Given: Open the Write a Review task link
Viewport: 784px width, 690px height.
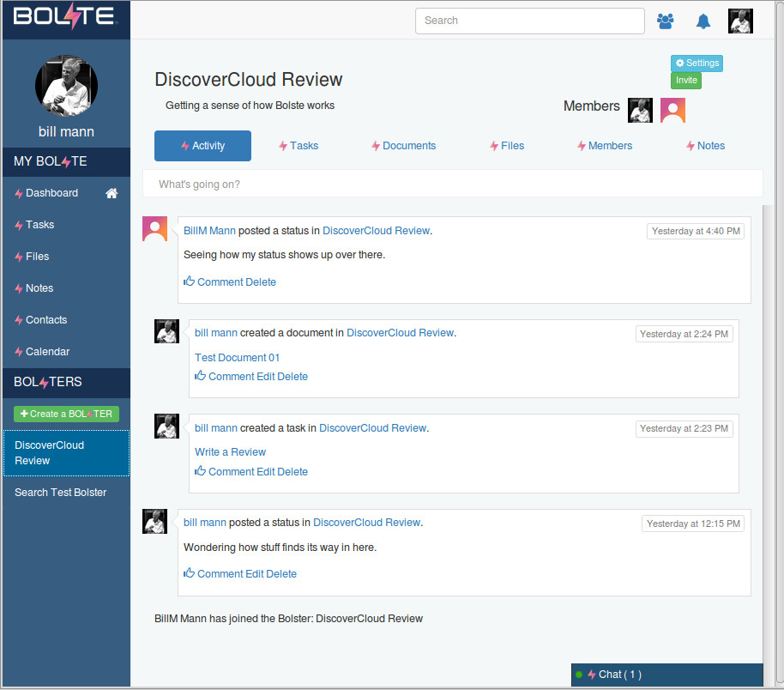Looking at the screenshot, I should point(231,452).
